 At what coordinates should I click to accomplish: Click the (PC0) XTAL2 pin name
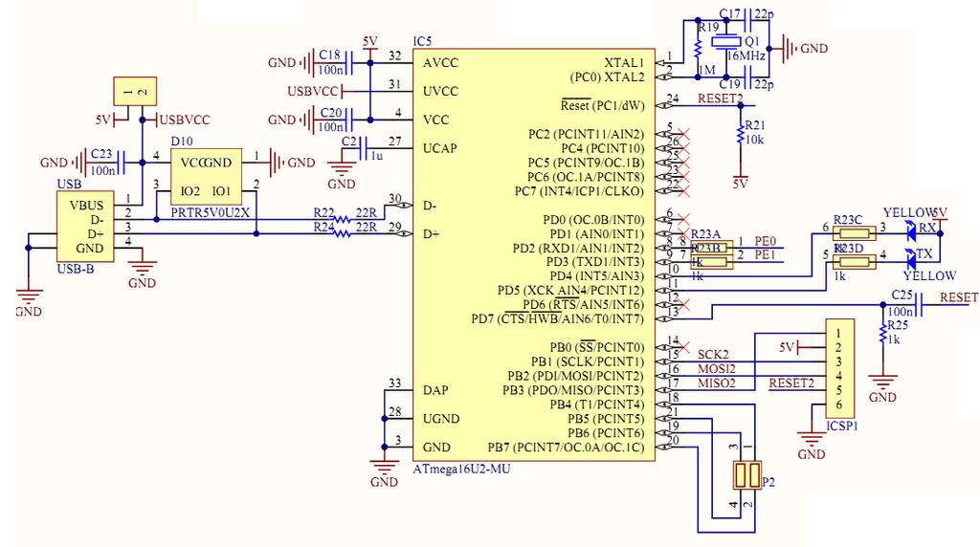pos(607,77)
